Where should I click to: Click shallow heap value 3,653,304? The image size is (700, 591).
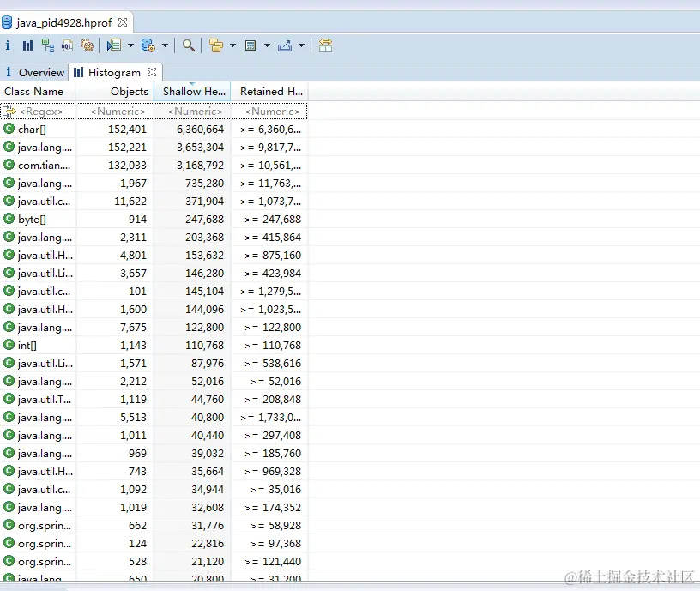200,148
